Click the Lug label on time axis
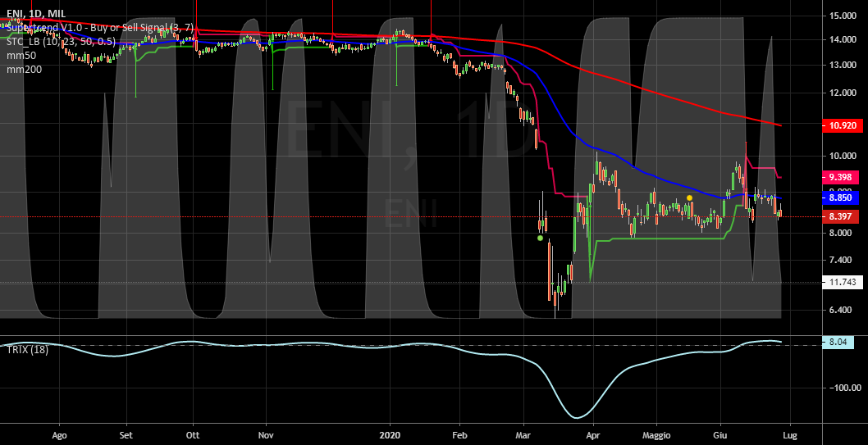 (790, 436)
